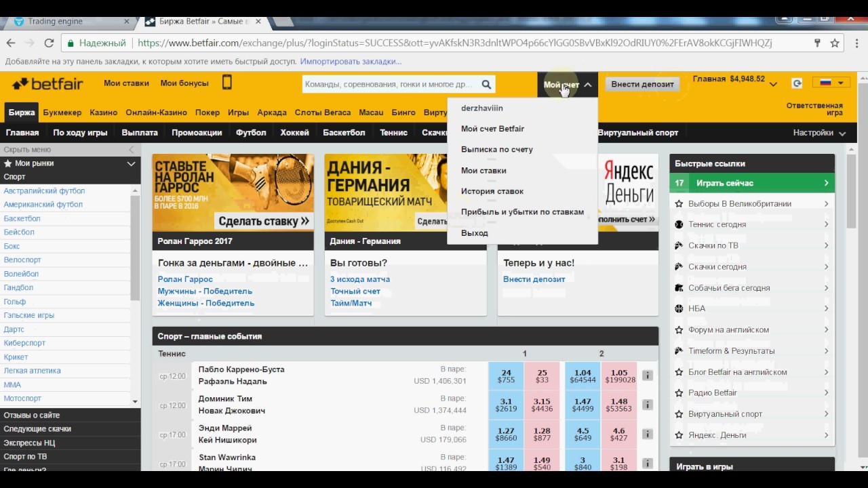Click star icon beside Выборы В Великобритании
The width and height of the screenshot is (868, 488).
[679, 203]
